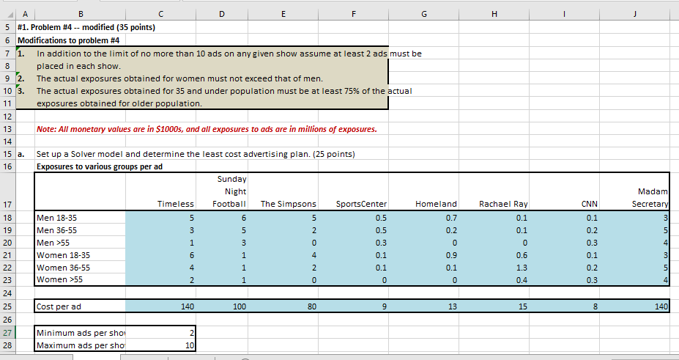
Task: Click Rachael Ray value 0.6 for Women 18-35
Action: click(494, 256)
